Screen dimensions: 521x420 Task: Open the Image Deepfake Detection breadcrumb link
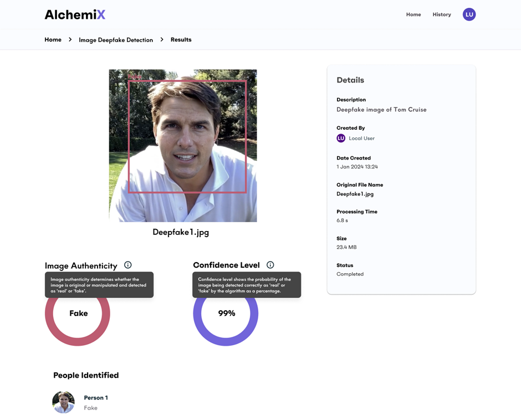(x=116, y=39)
